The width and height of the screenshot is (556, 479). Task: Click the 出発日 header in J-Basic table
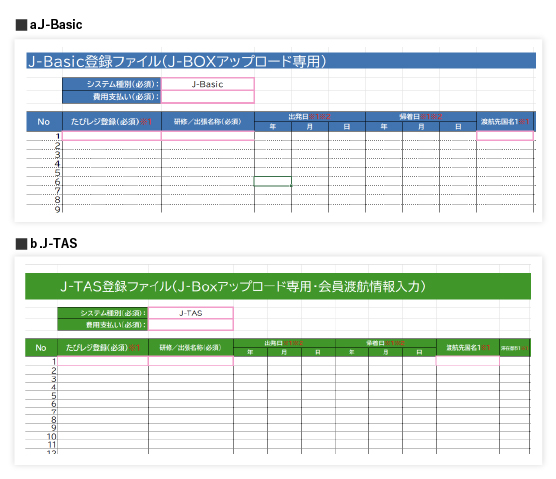310,117
